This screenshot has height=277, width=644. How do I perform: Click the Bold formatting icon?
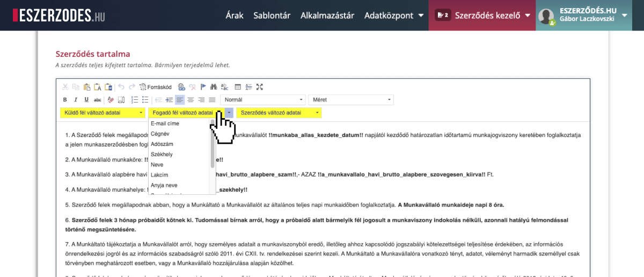[65, 100]
